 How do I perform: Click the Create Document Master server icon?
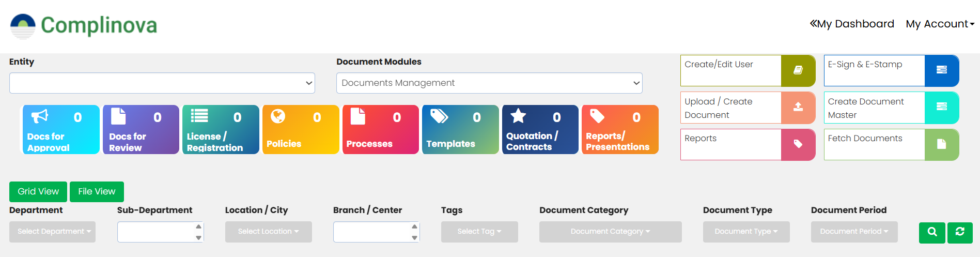tap(942, 107)
